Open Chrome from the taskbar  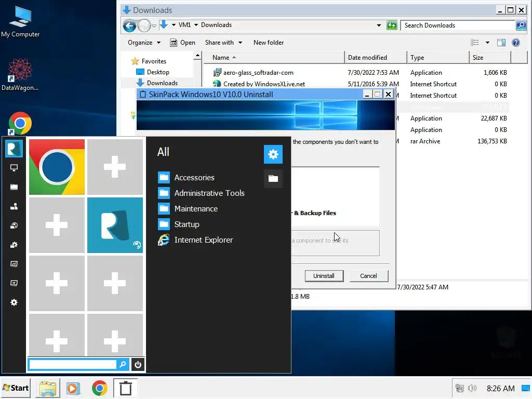(x=99, y=388)
